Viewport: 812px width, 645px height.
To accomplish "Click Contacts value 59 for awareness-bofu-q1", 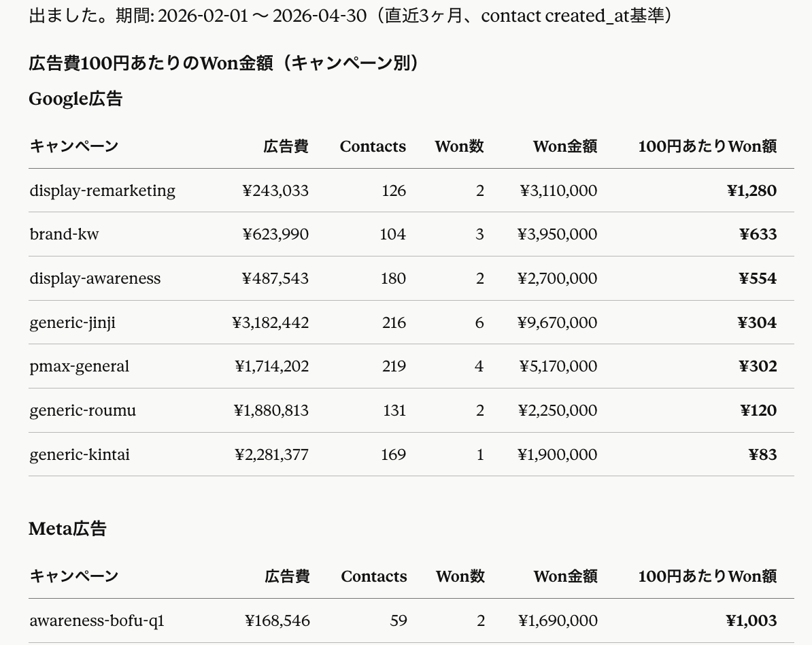I will (x=399, y=621).
